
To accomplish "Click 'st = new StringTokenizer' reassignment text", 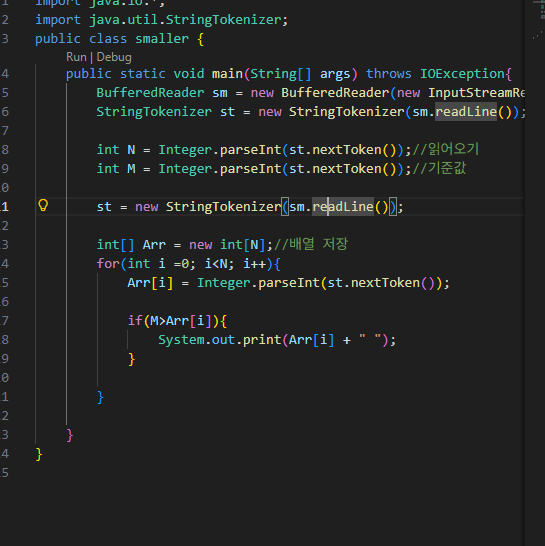I will [x=188, y=207].
